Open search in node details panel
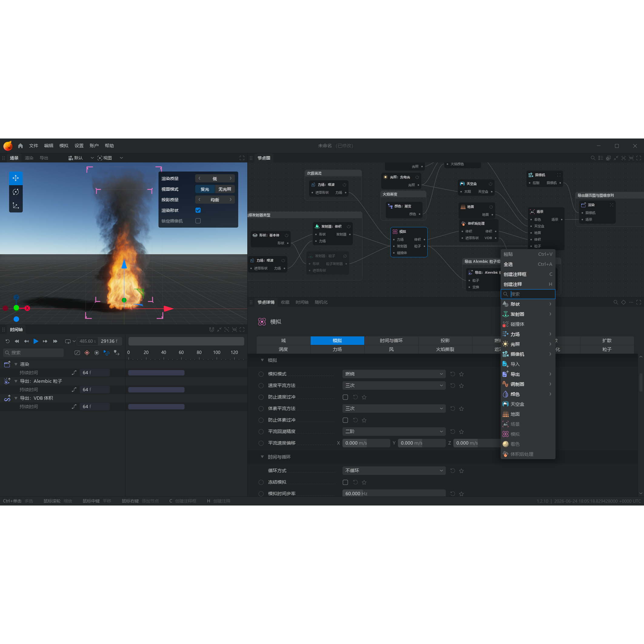This screenshot has width=644, height=644. point(616,302)
